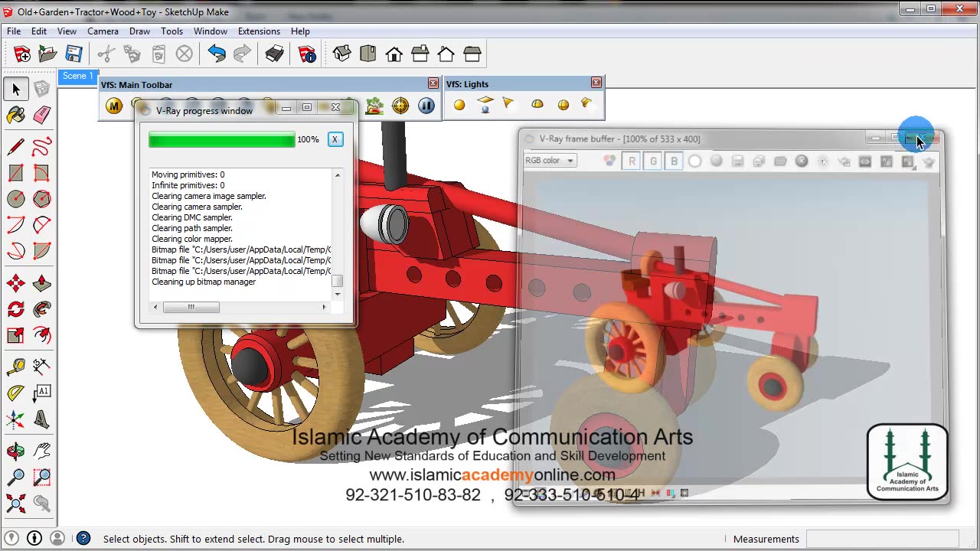
Task: Activate the Zoom Window tool
Action: (42, 478)
